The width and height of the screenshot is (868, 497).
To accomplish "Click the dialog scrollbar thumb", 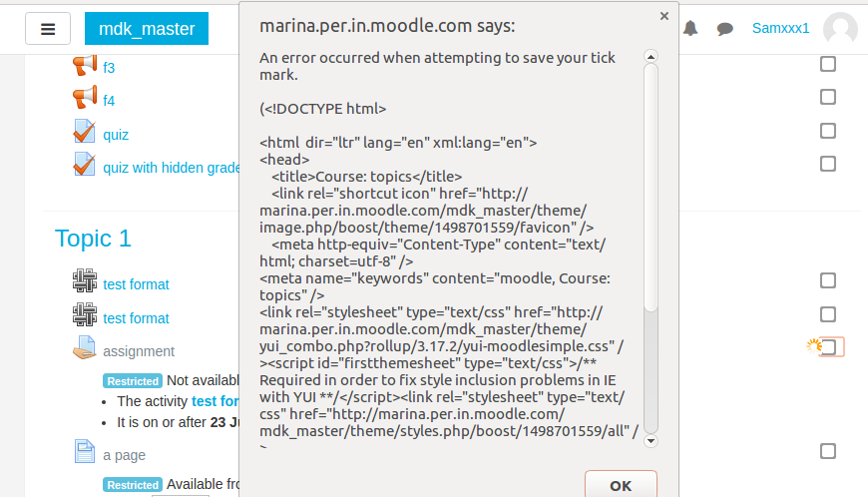I will click(651, 187).
